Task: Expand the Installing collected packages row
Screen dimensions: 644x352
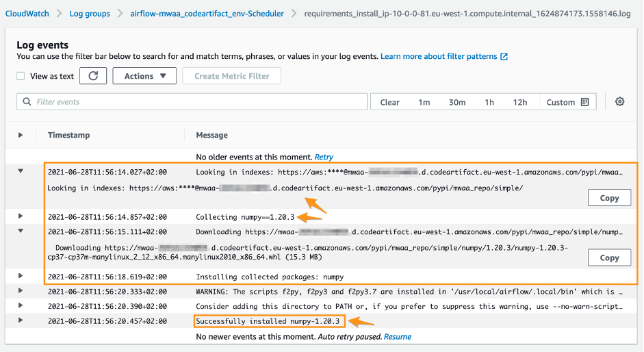Action: tap(20, 276)
